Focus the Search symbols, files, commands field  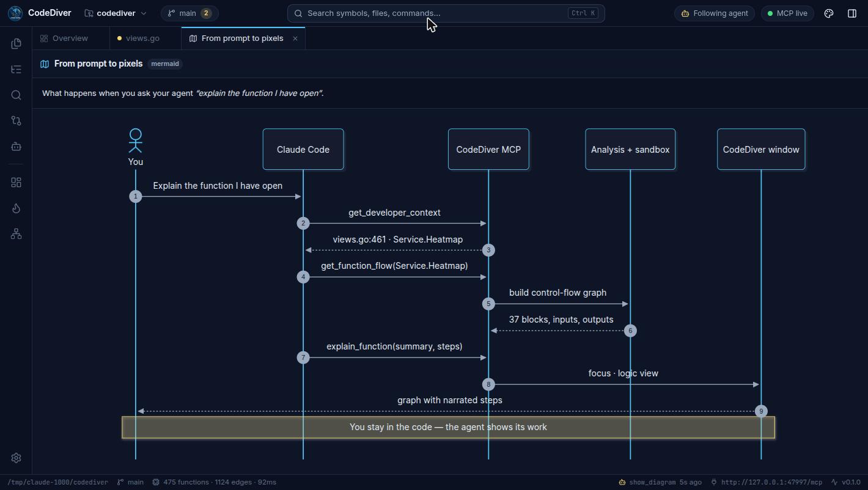[x=446, y=13]
